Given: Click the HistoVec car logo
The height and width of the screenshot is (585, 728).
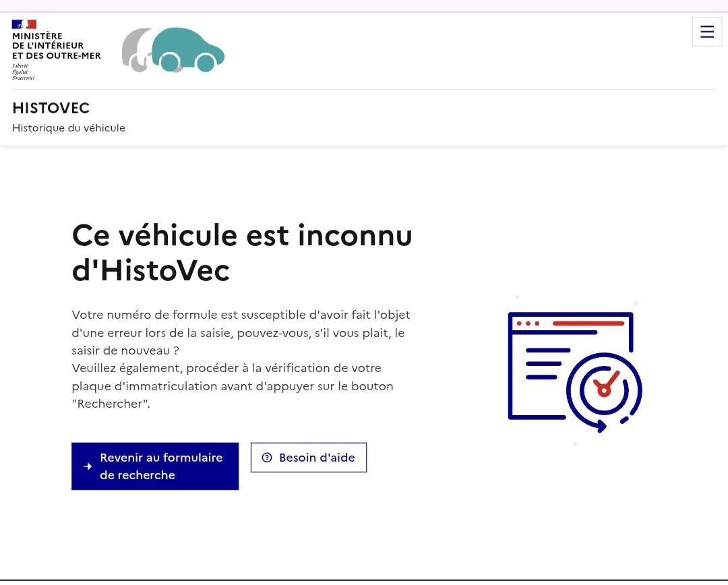Looking at the screenshot, I should pyautogui.click(x=173, y=49).
